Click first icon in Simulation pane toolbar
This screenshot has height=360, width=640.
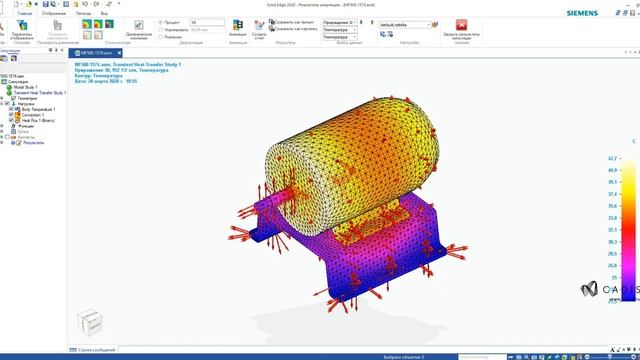(x=4, y=58)
